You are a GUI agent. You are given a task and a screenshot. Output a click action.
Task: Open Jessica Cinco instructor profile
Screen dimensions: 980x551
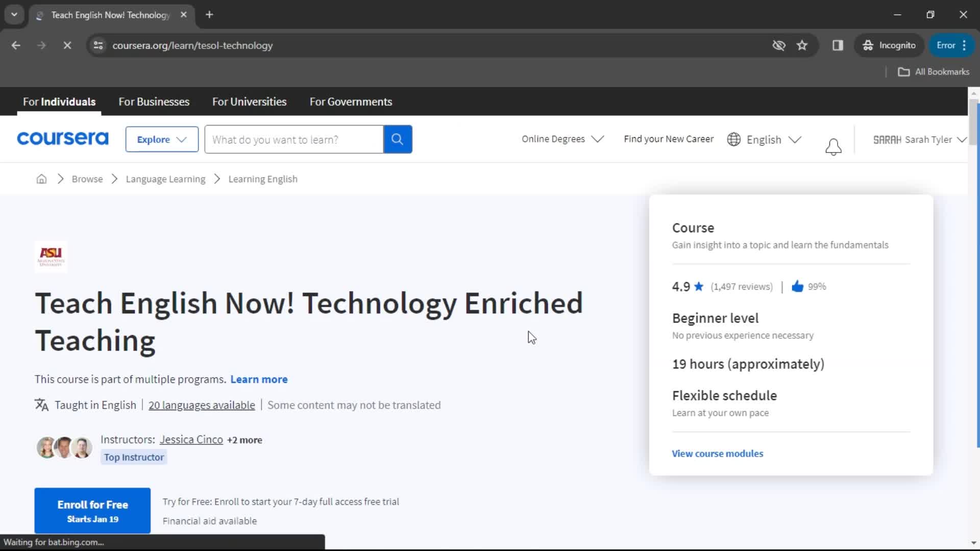click(191, 440)
